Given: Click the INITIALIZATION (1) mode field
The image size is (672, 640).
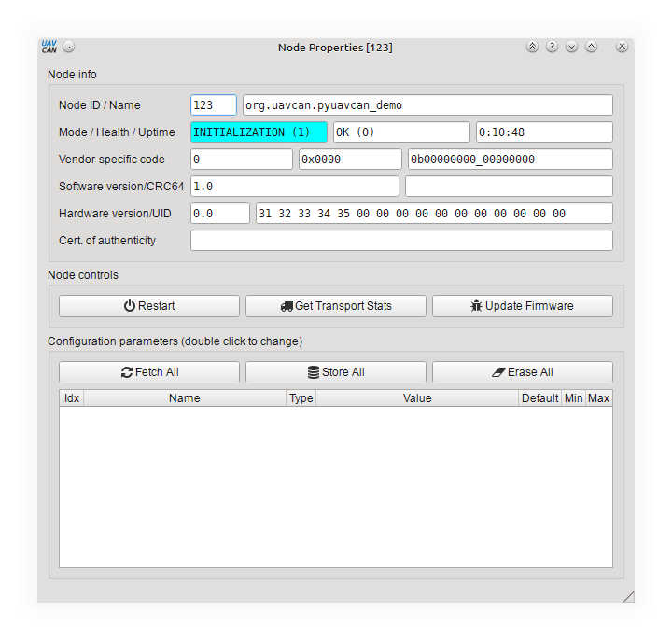Looking at the screenshot, I should coord(259,132).
